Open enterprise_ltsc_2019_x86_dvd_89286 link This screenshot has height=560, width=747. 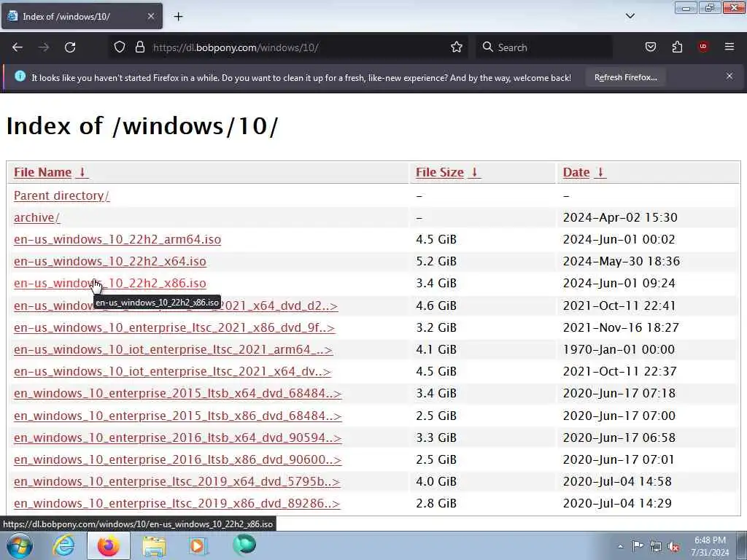[x=177, y=504]
